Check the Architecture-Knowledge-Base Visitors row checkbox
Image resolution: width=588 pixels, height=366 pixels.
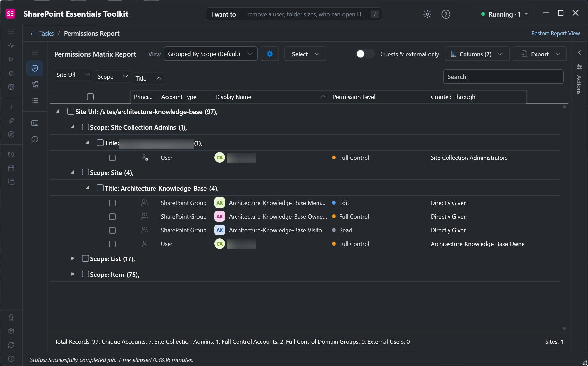(x=112, y=230)
